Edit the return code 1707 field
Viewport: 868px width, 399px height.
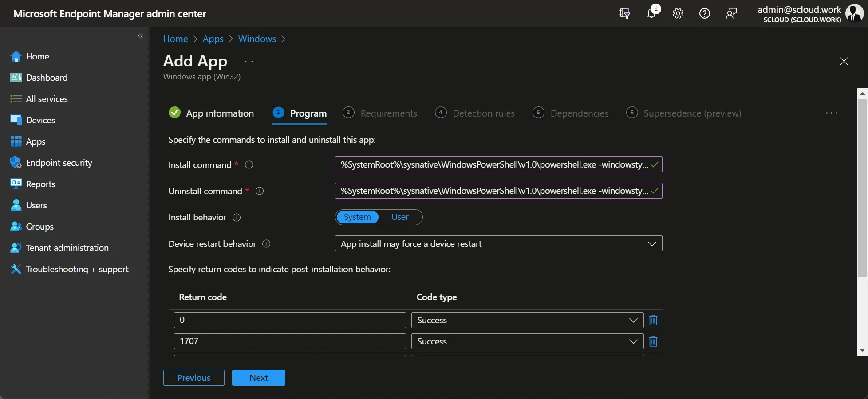[x=290, y=341]
